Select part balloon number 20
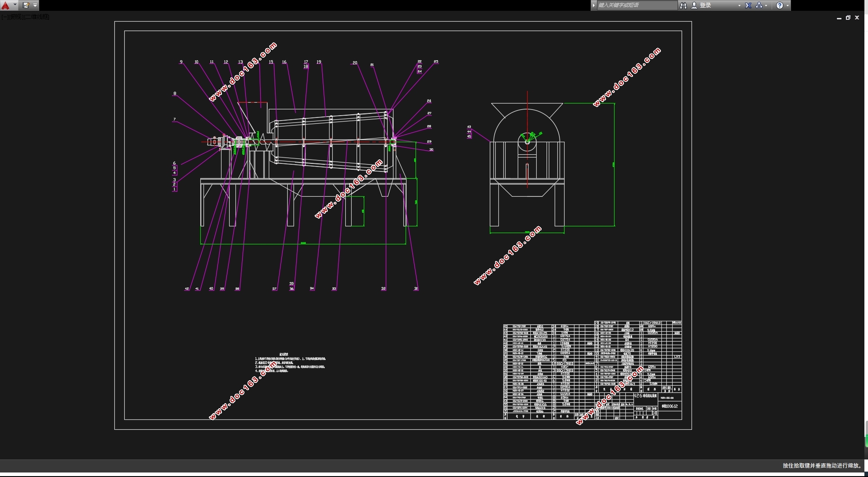 point(355,63)
